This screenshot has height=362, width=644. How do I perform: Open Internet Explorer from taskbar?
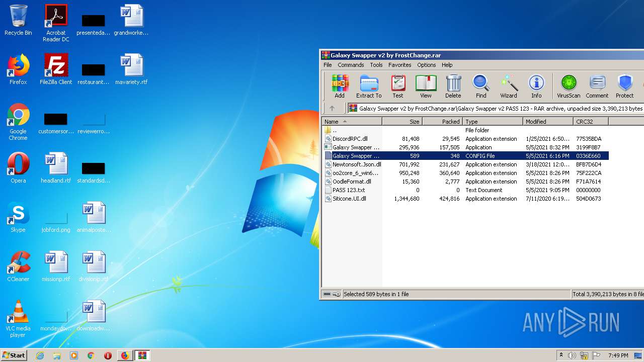[40, 355]
